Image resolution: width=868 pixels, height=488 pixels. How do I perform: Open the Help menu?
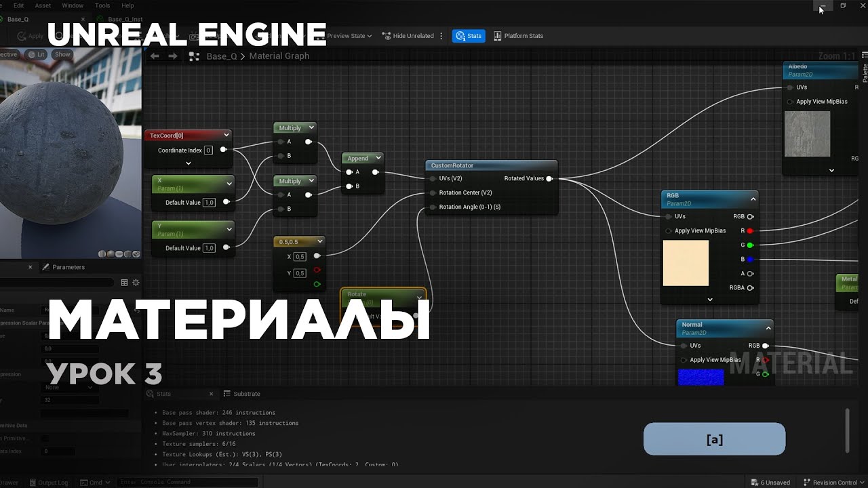click(127, 5)
